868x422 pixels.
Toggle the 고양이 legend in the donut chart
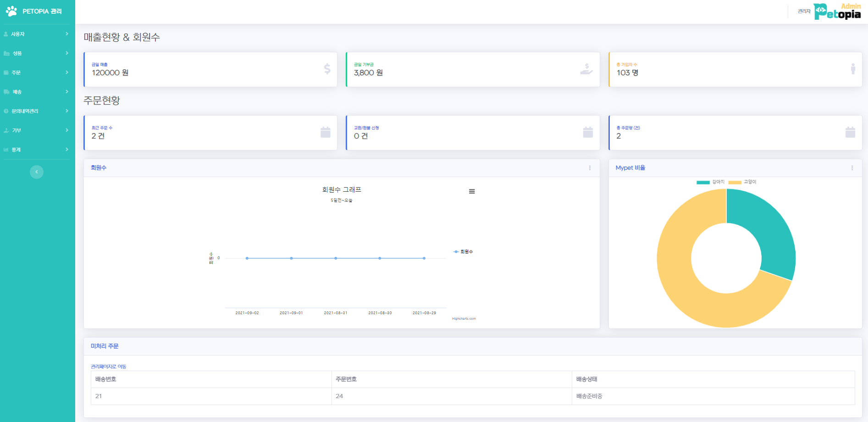[742, 182]
